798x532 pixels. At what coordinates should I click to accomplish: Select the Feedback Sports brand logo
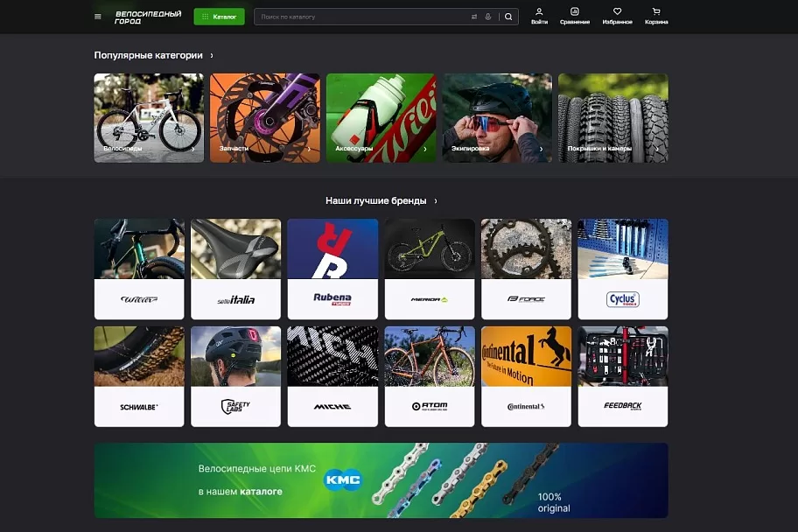[x=623, y=407]
